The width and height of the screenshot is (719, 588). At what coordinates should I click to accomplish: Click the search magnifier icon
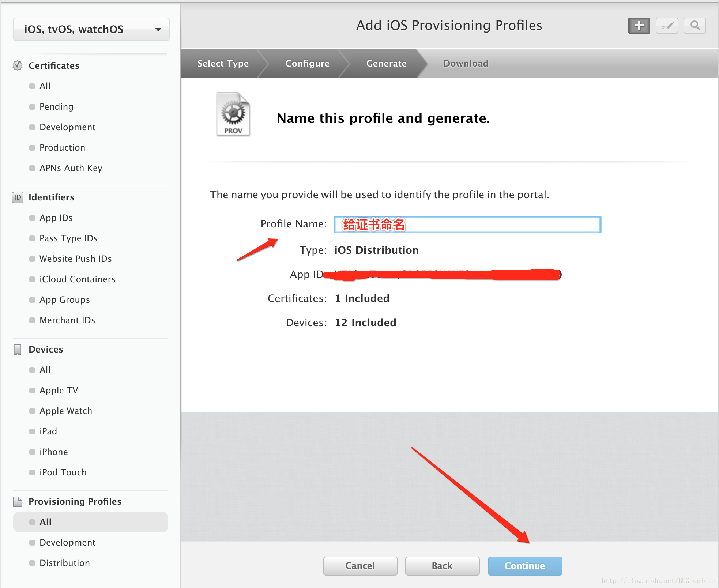click(x=695, y=26)
